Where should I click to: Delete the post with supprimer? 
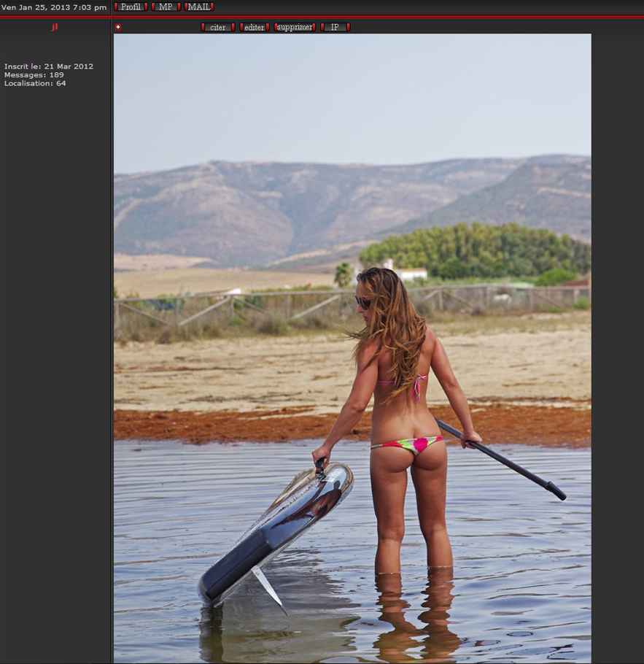[x=295, y=27]
